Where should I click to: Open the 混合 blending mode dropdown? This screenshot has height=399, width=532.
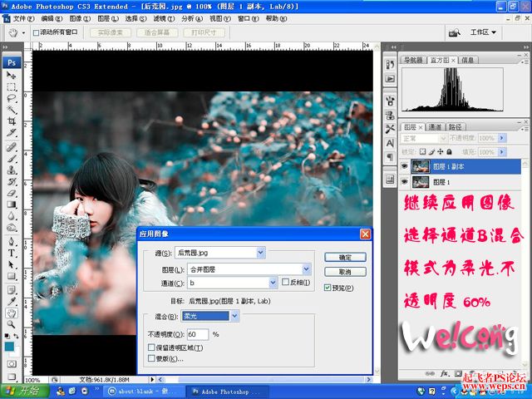234,316
